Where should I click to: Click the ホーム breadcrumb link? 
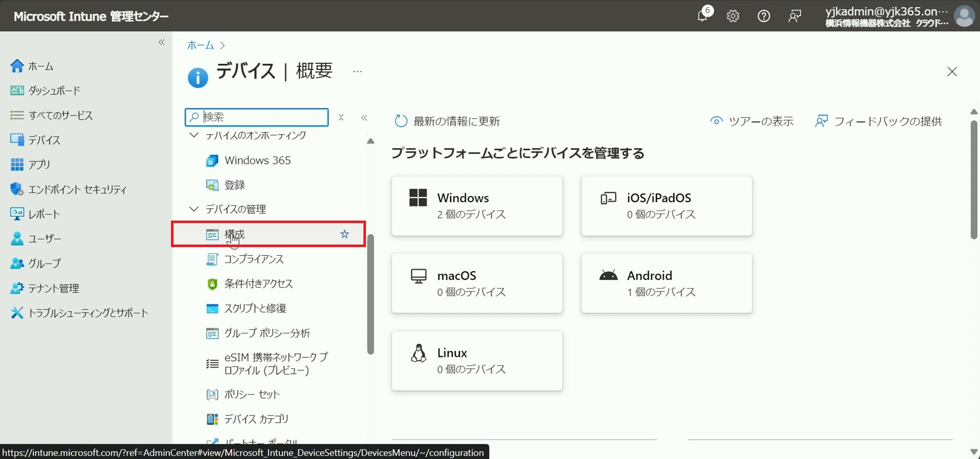(200, 45)
